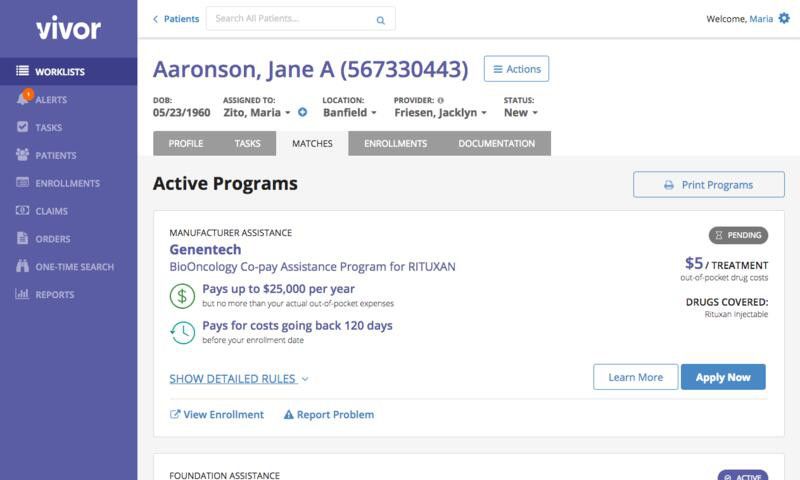Click the plus icon beside Assigned To

click(x=303, y=112)
